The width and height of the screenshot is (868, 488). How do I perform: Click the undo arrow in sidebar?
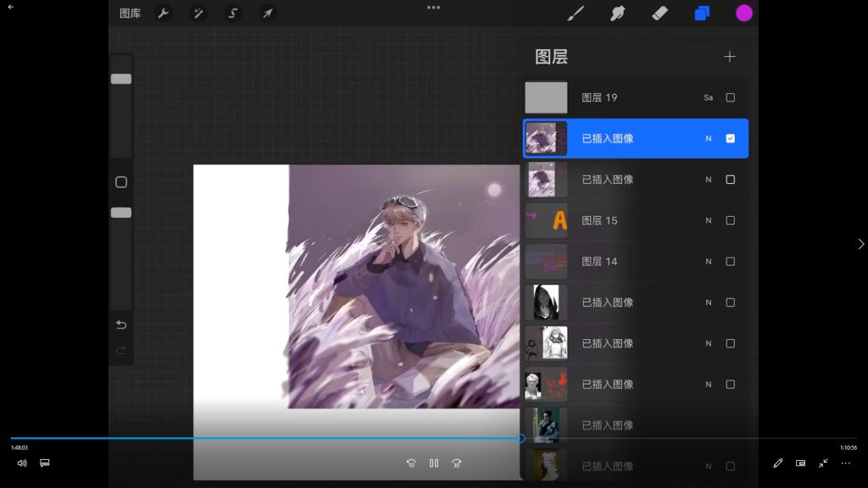point(121,325)
